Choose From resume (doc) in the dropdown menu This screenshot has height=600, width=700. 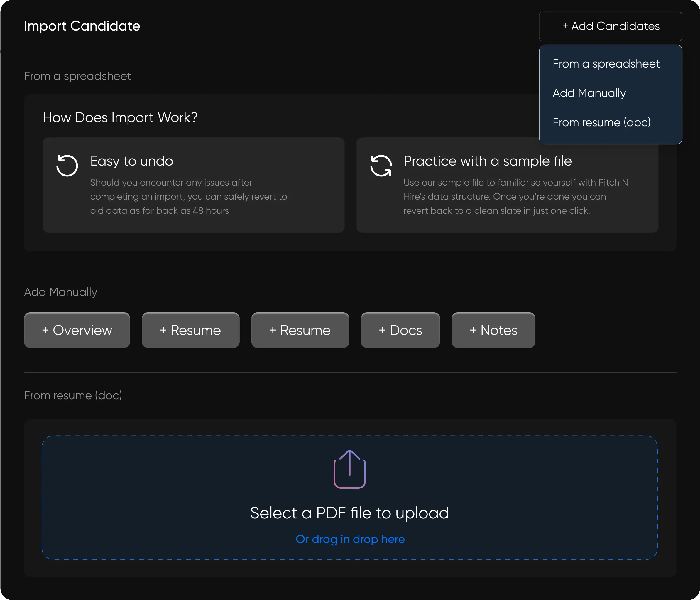(x=602, y=122)
